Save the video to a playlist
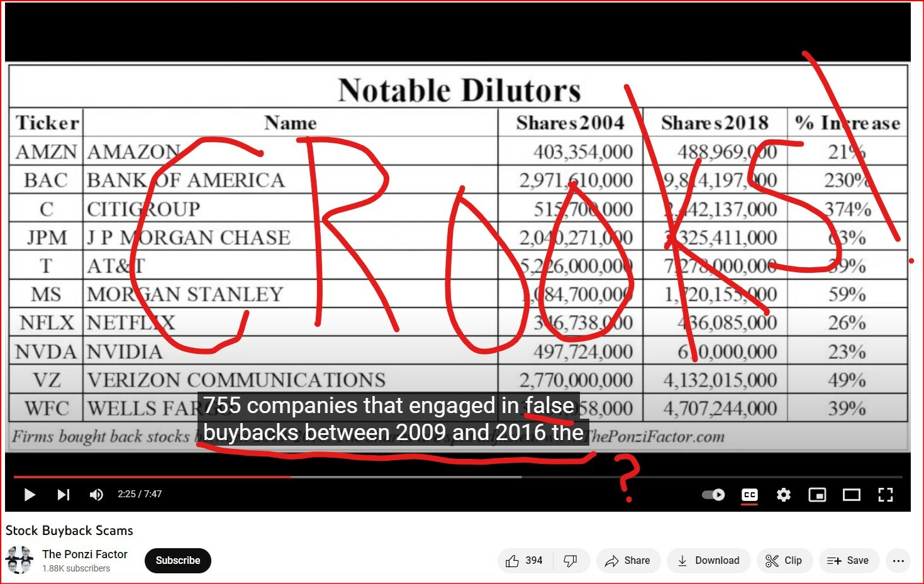 click(848, 561)
